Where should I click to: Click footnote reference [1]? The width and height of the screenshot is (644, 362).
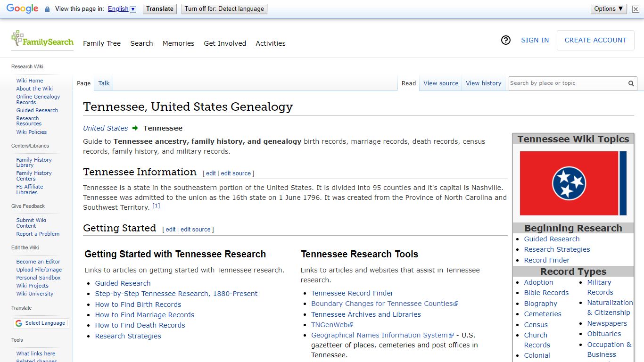point(156,206)
